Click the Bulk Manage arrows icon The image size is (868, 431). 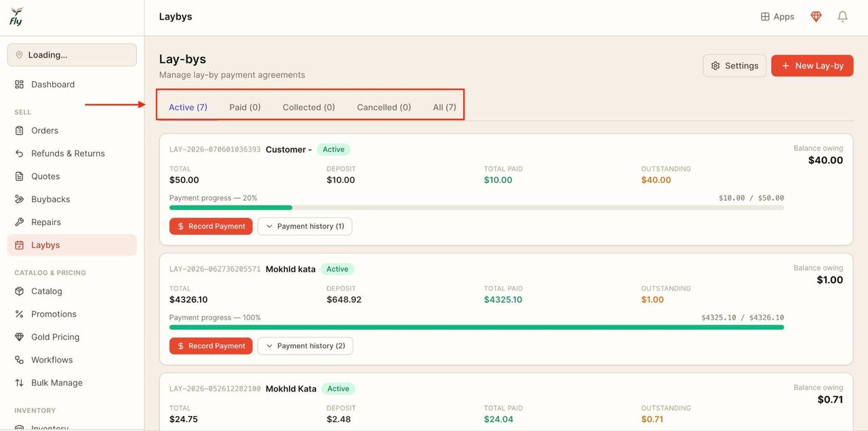coord(20,383)
